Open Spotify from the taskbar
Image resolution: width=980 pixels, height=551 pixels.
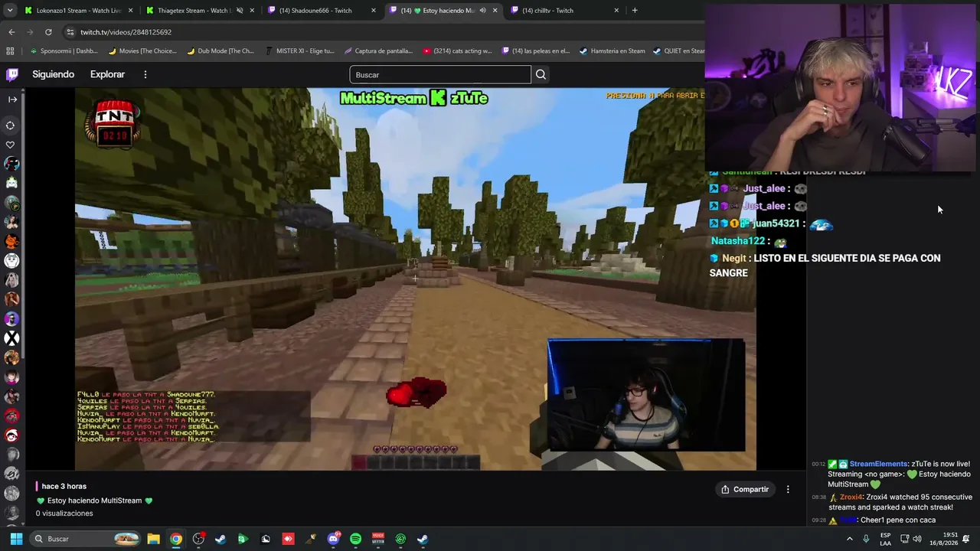355,539
